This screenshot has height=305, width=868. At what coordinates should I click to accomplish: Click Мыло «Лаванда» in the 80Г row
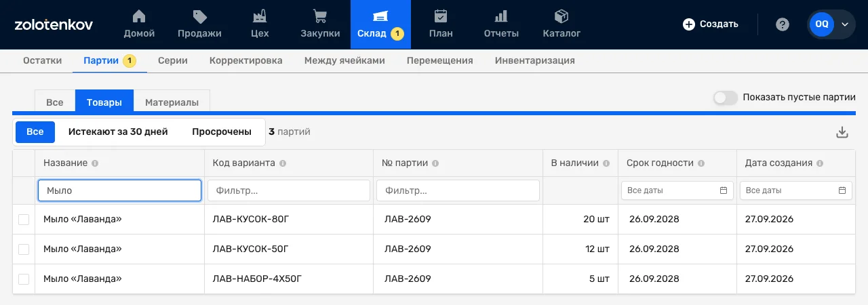(x=83, y=220)
